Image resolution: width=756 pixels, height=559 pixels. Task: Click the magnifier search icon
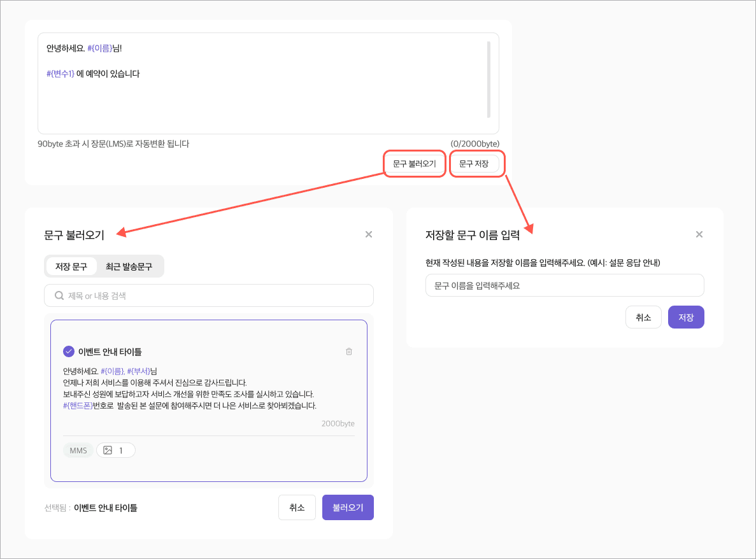[x=59, y=295]
